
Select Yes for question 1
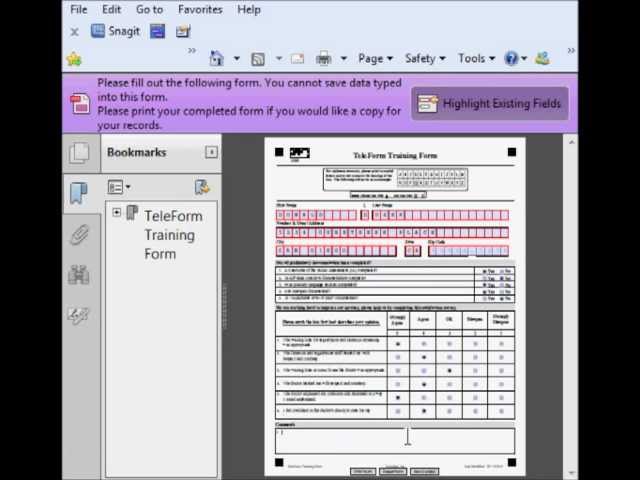[484, 271]
